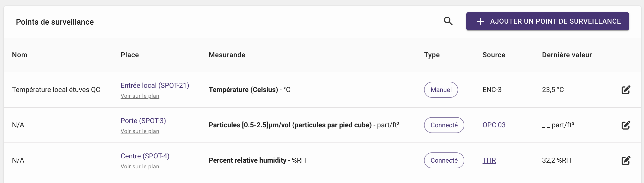Edit the Centre (SPOT-4) humidity row

(626, 160)
